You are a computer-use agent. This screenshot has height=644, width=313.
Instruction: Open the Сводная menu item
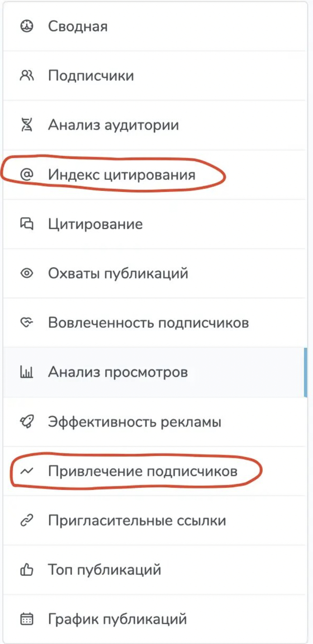pos(78,26)
